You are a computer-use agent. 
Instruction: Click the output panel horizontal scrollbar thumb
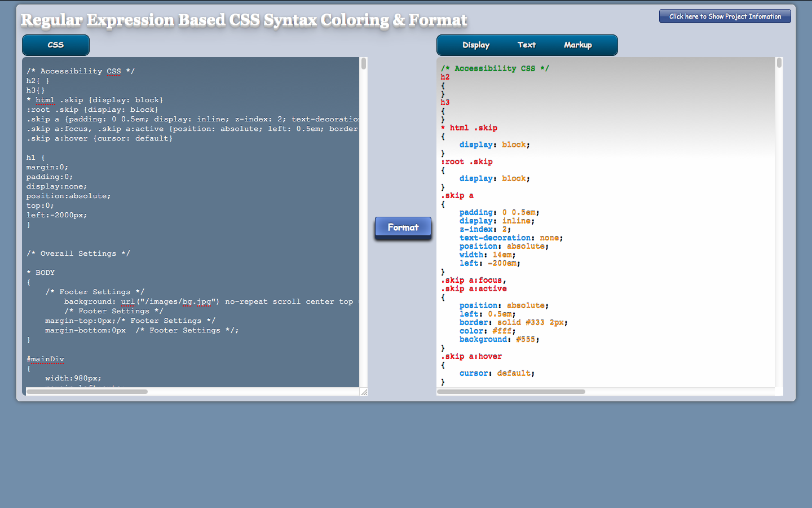(511, 391)
